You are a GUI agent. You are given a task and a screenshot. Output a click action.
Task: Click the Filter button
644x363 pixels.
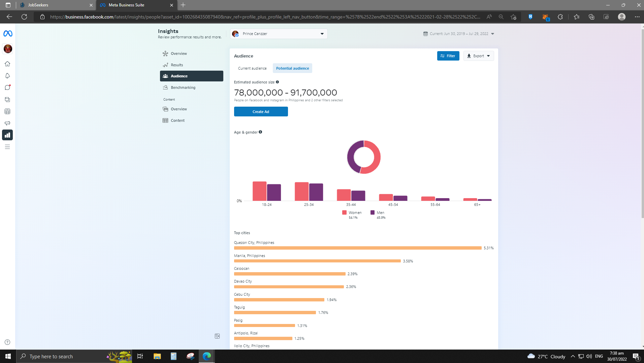(448, 56)
